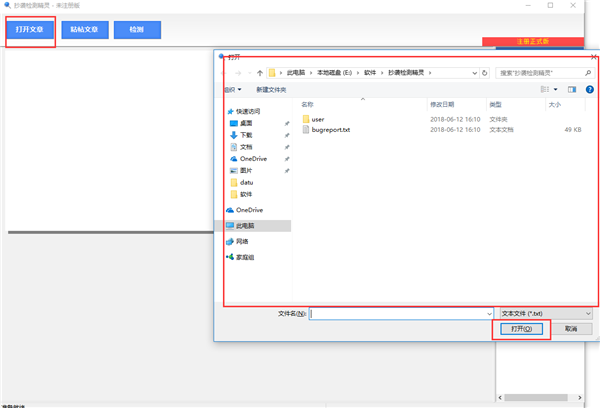Select the bugreport.txt file

330,129
